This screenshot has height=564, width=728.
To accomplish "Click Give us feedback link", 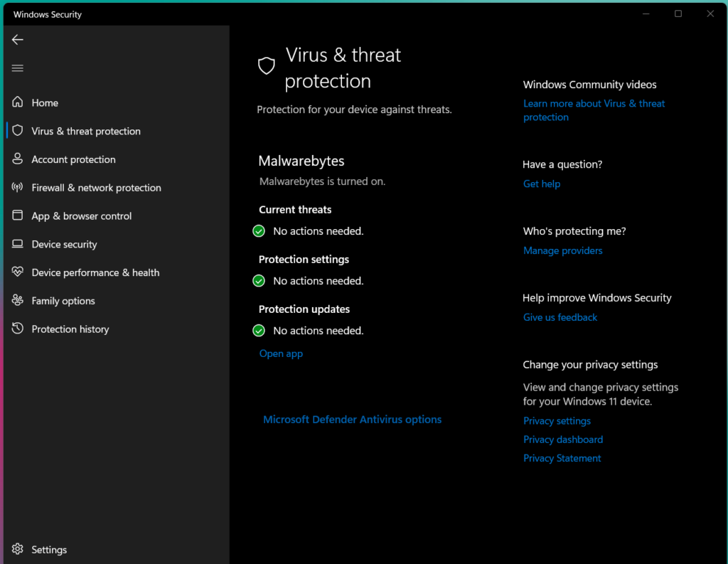I will [x=560, y=317].
